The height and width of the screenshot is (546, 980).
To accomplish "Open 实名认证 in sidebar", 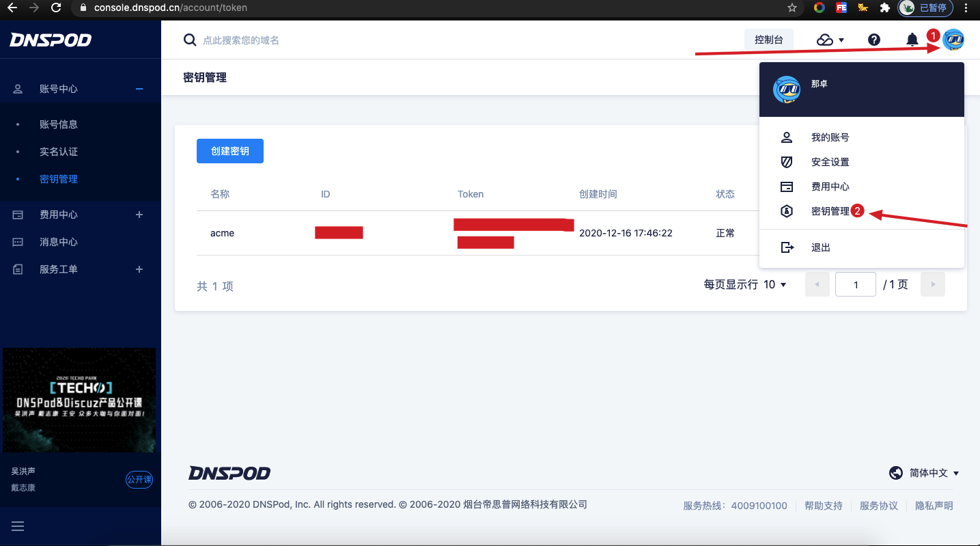I will click(x=59, y=152).
